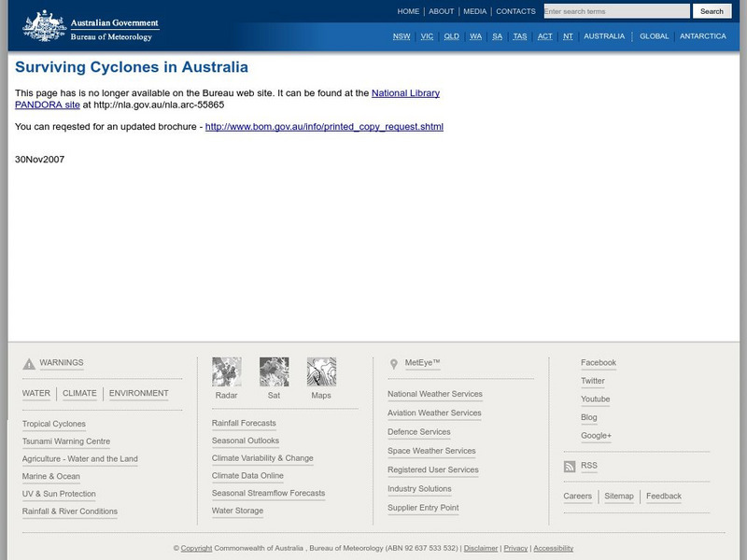
Task: Open the WARNINGS footer link
Action: [62, 363]
